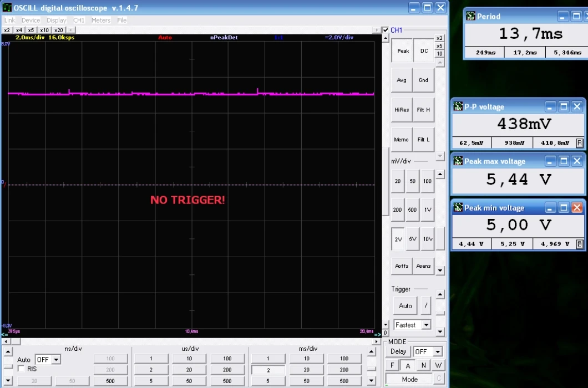
Task: Select 20 ms/div timebase button
Action: click(x=306, y=370)
